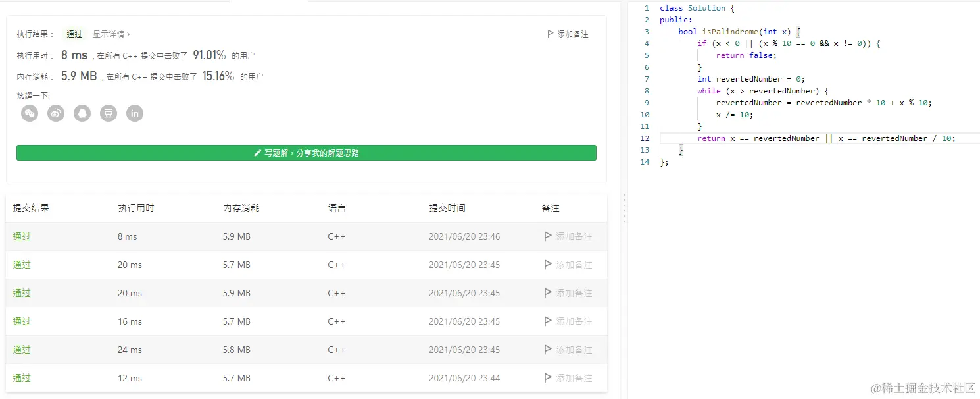The width and height of the screenshot is (980, 399).
Task: Click the 'if (x < 0 ||' condition line
Action: [x=789, y=43]
